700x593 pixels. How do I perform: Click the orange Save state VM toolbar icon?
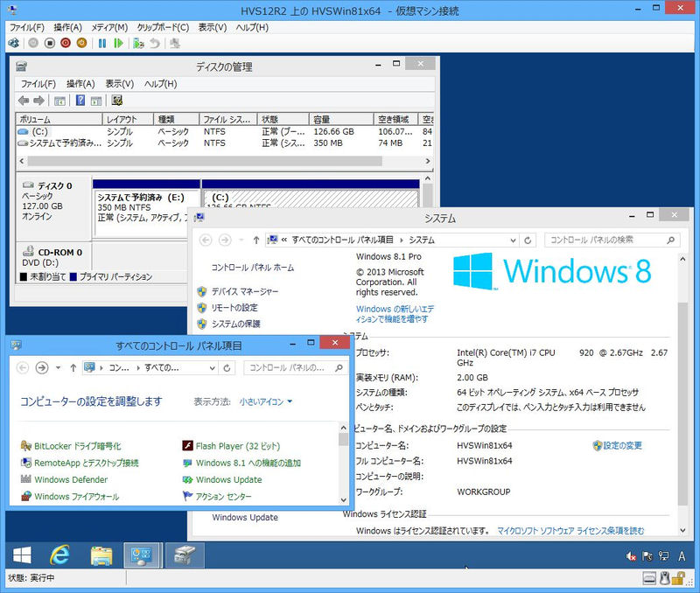pyautogui.click(x=81, y=43)
